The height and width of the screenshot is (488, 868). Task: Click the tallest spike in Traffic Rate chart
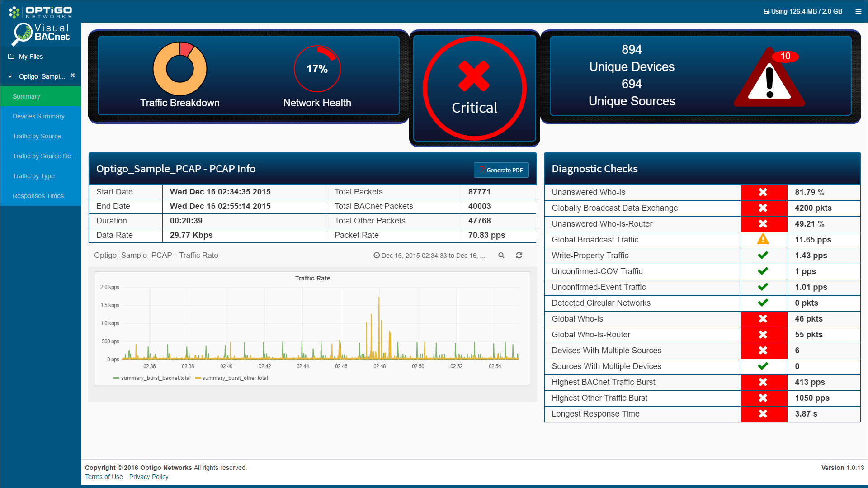pos(379,328)
